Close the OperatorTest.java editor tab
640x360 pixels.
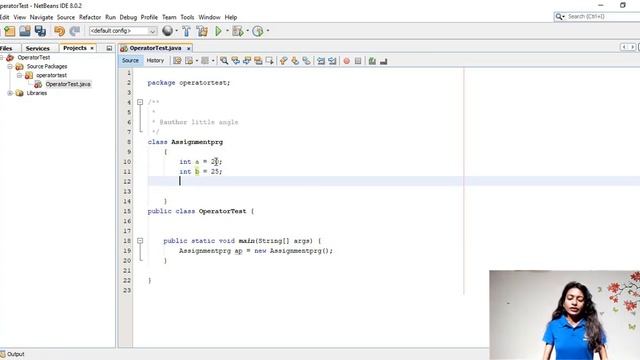click(189, 49)
